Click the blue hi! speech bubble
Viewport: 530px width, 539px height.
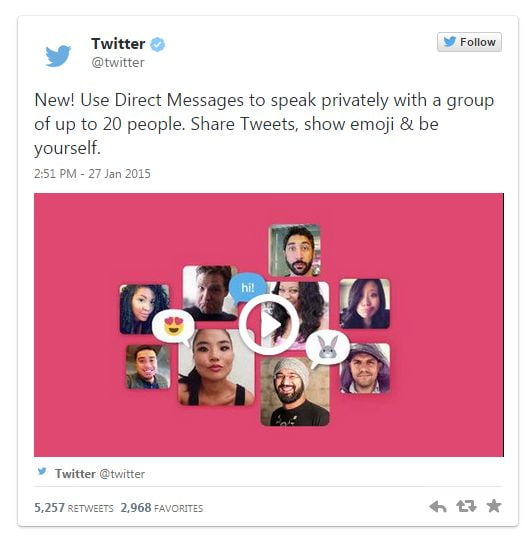247,287
